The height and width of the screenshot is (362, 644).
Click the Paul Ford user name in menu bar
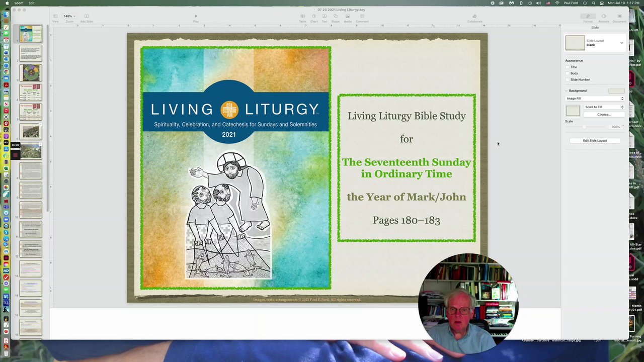pos(571,3)
